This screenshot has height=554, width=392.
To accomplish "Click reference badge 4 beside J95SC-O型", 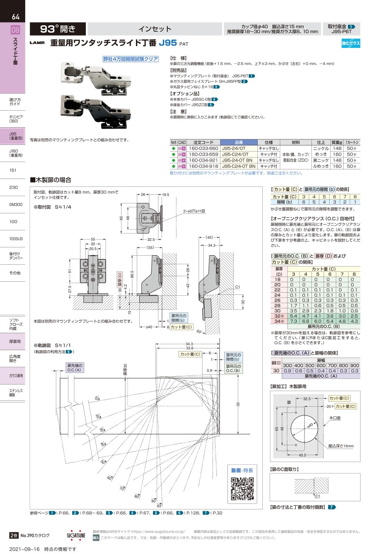I will point(214,99).
